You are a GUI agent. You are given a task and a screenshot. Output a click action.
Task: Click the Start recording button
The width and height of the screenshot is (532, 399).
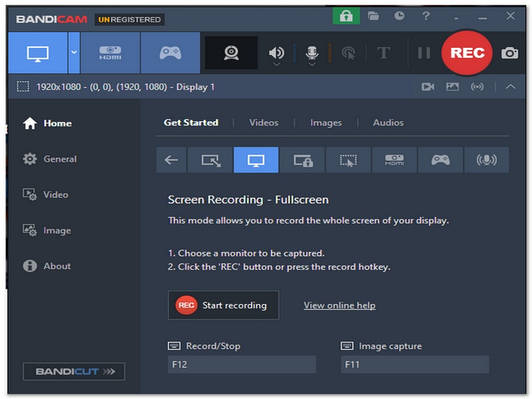pyautogui.click(x=223, y=305)
